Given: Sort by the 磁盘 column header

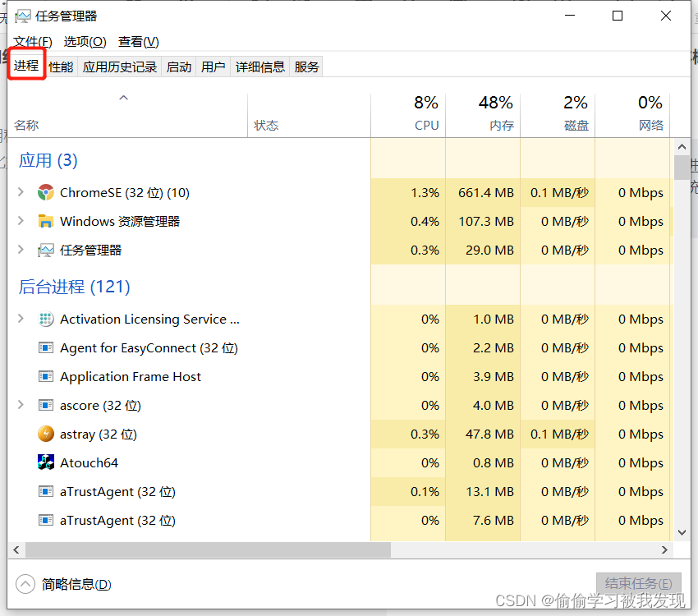Looking at the screenshot, I should [558, 115].
